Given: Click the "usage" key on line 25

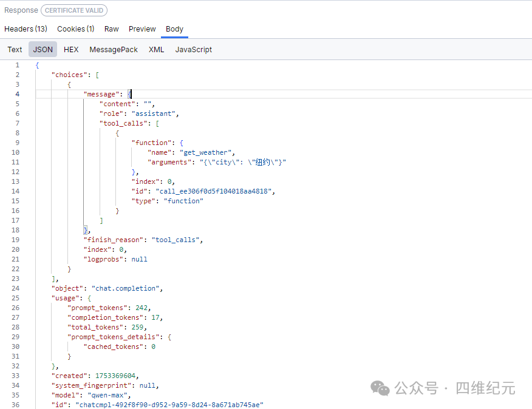Looking at the screenshot, I should click(x=67, y=299).
